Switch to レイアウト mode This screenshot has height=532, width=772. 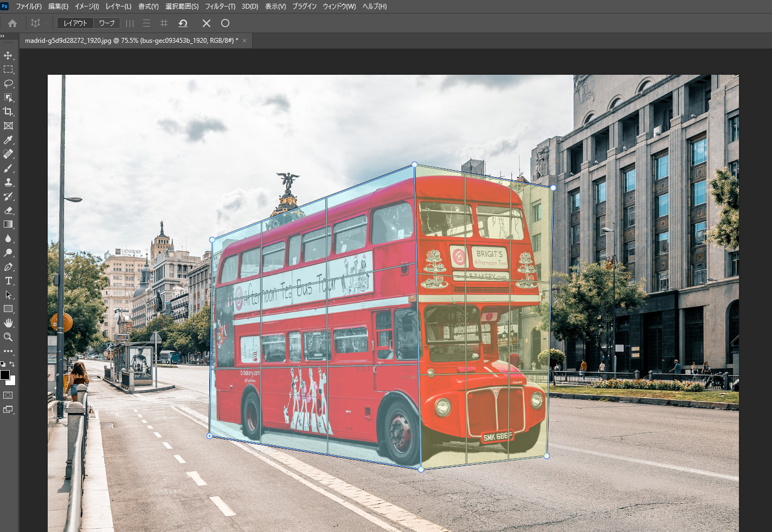[75, 23]
